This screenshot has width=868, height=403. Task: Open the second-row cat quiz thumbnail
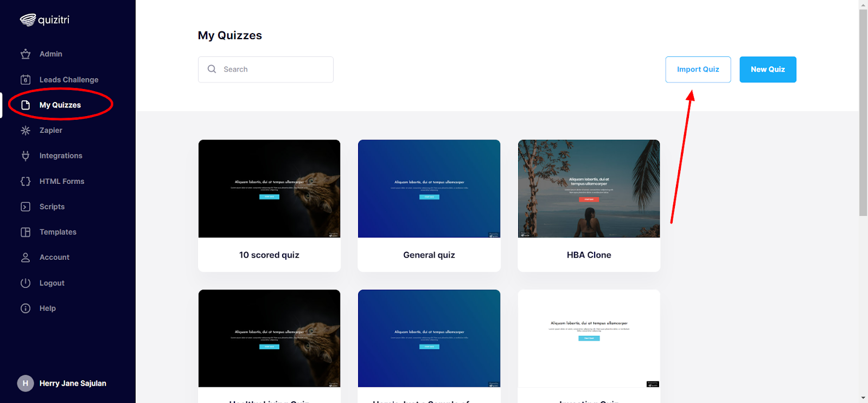coord(270,338)
